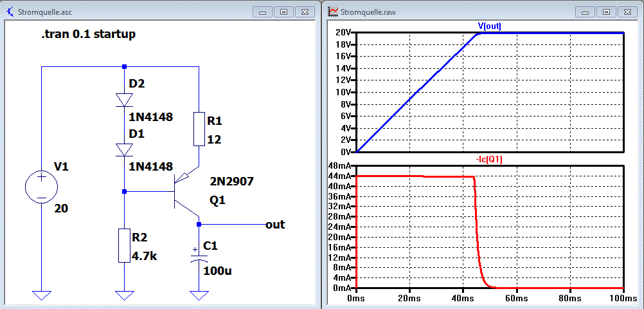Image resolution: width=644 pixels, height=309 pixels.
Task: Click the Stromquelle.asc window icon
Action: point(11,12)
